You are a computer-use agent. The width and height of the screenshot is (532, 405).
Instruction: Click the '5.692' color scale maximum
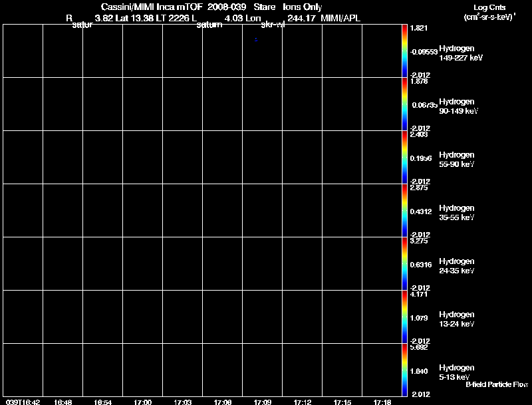point(419,348)
